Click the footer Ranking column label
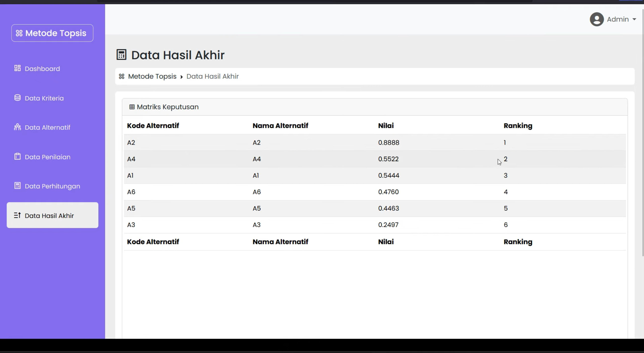This screenshot has width=644, height=353. click(x=518, y=242)
